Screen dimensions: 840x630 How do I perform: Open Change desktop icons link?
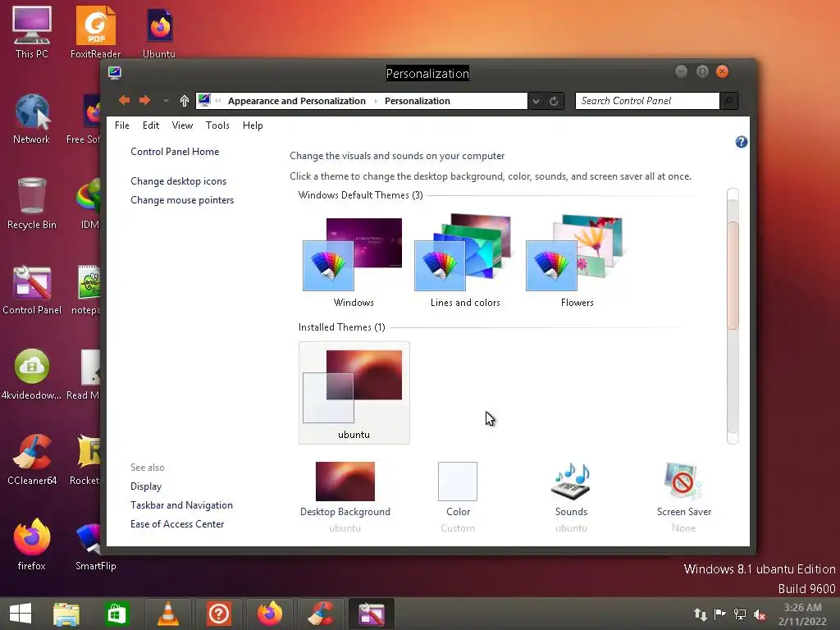(178, 181)
